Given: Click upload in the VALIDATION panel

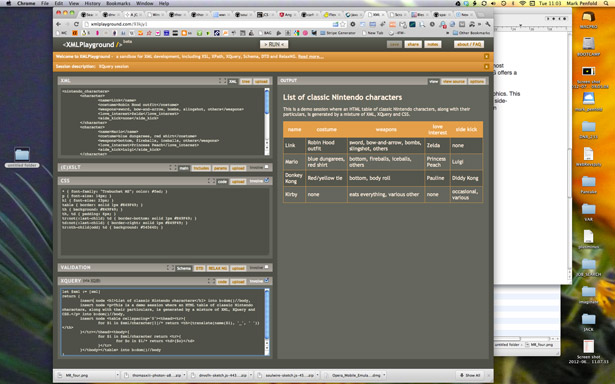Looking at the screenshot, I should click(238, 268).
